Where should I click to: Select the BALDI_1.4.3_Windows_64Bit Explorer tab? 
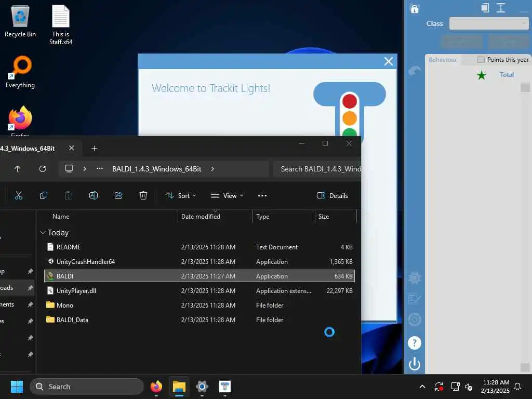coord(28,148)
